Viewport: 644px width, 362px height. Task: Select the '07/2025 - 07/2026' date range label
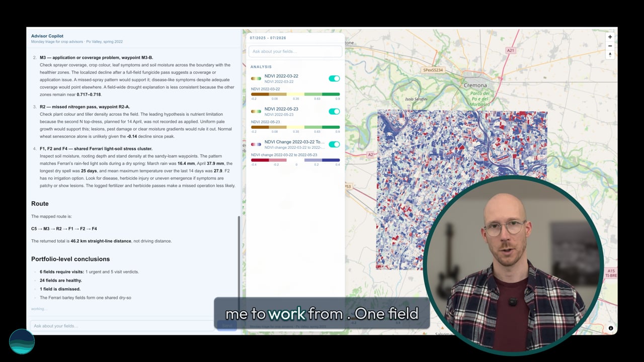[268, 38]
